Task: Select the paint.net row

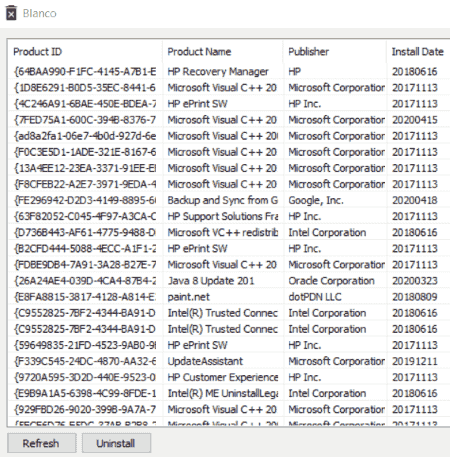Action: 228,297
